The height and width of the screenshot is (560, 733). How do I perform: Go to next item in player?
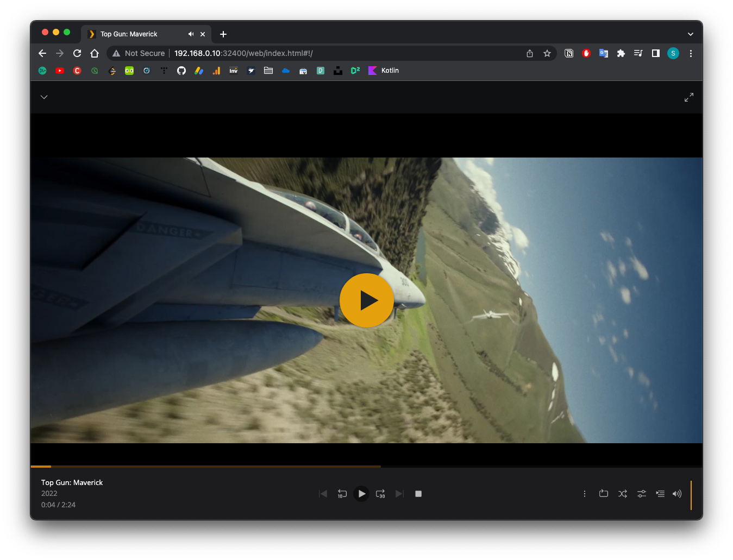point(399,494)
